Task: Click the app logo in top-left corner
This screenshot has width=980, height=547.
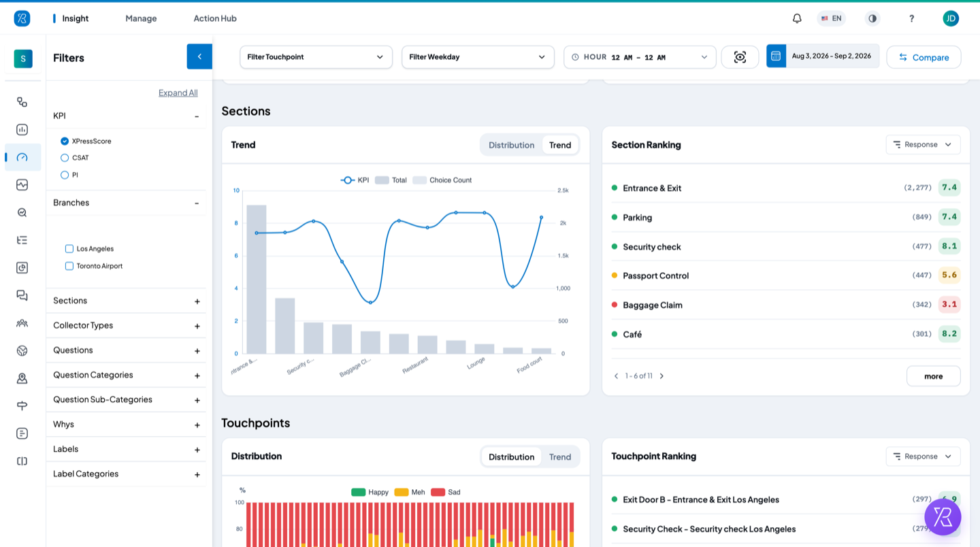Action: tap(22, 18)
